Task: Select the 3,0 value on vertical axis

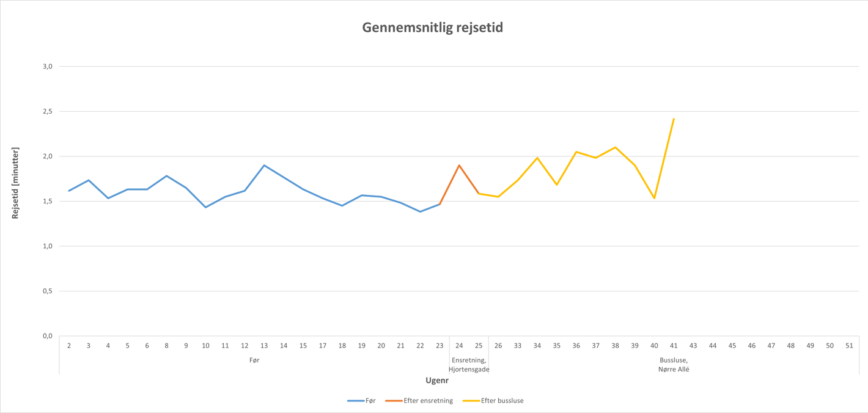Action: tap(47, 66)
